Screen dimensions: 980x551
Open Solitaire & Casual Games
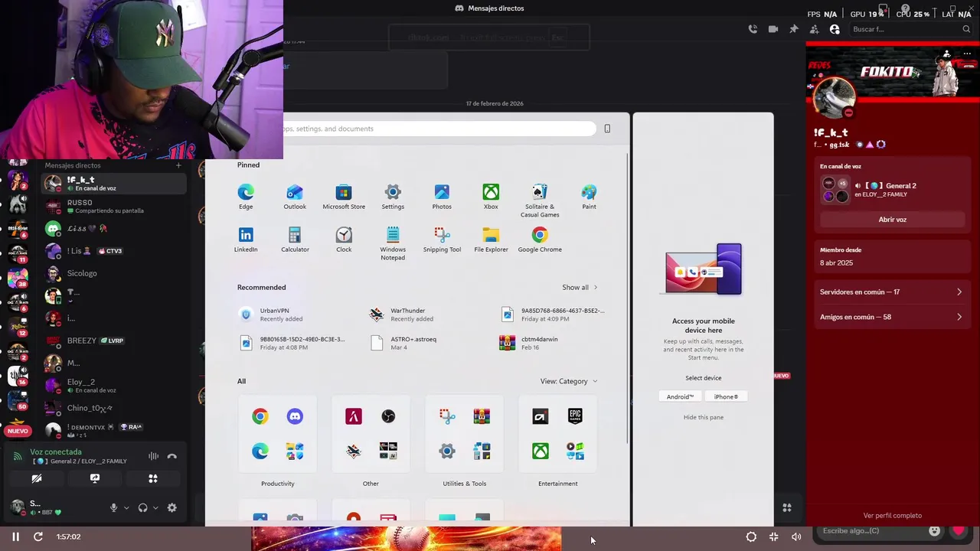[x=540, y=201]
